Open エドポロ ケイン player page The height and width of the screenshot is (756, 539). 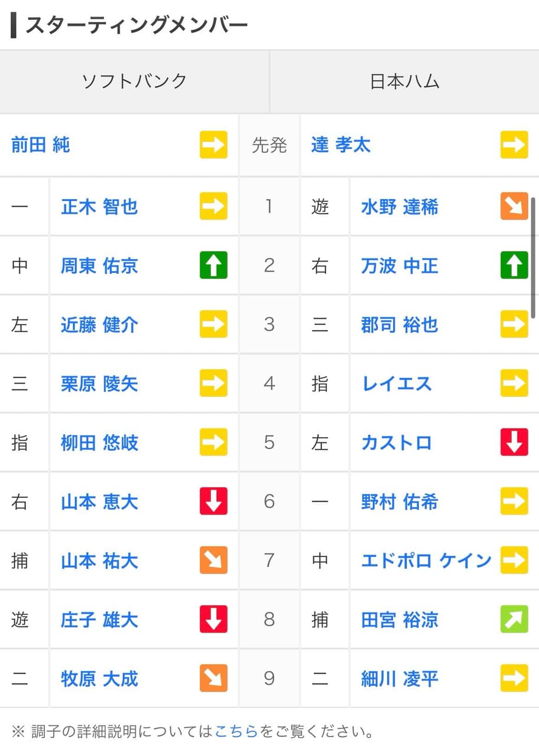(x=426, y=561)
